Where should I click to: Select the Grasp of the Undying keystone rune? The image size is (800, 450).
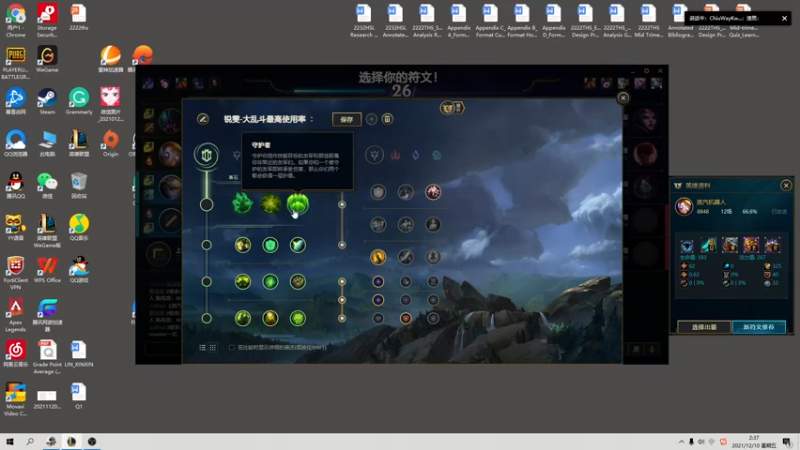(x=242, y=204)
